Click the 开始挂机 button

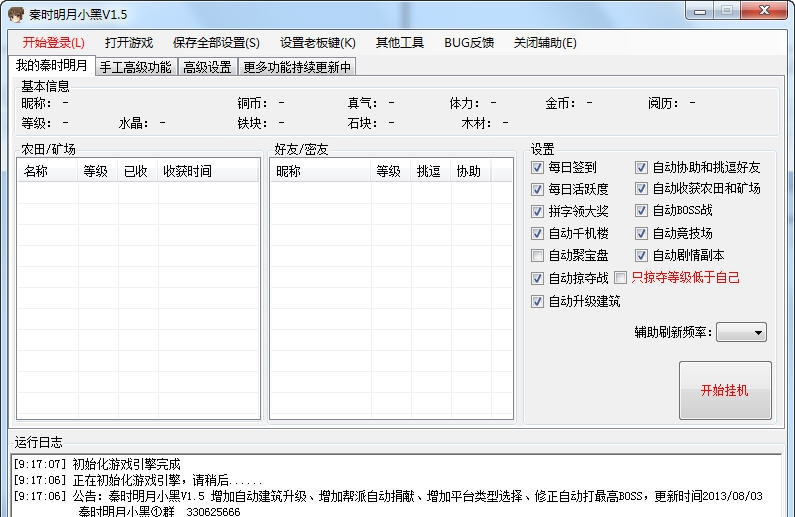pyautogui.click(x=725, y=390)
